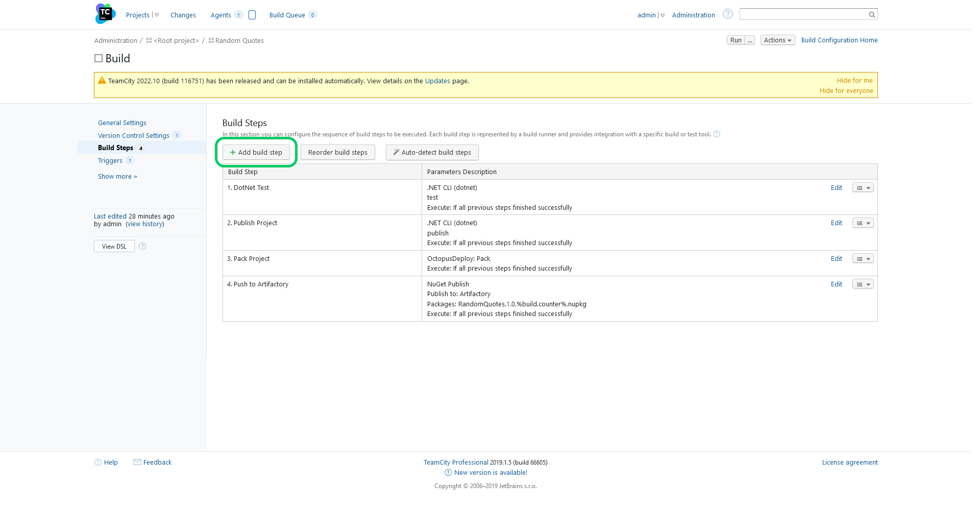The image size is (980, 508).
Task: Click Add build step button
Action: pyautogui.click(x=256, y=152)
